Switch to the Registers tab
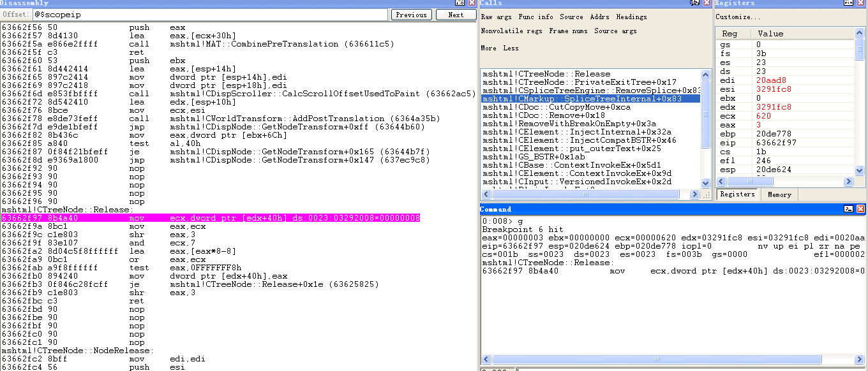 click(738, 194)
